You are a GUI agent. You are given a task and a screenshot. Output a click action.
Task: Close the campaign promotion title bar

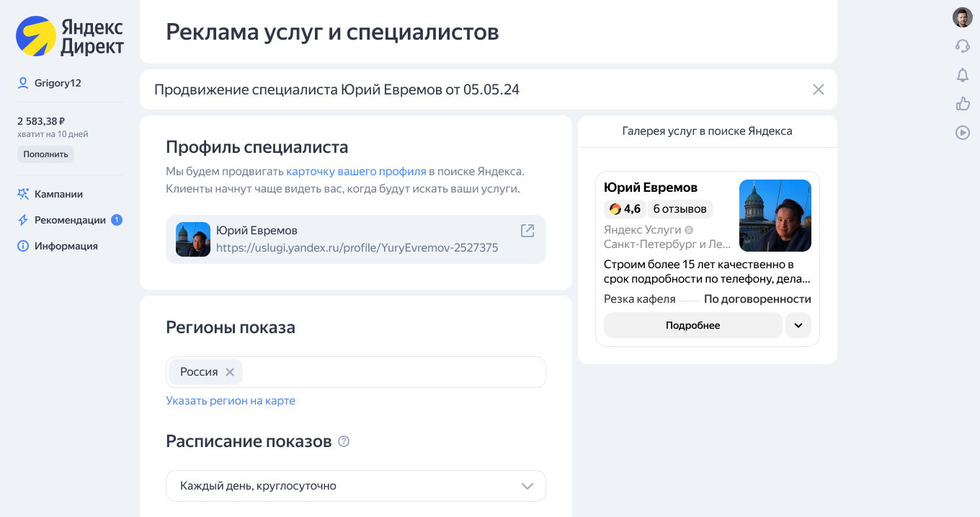click(x=818, y=89)
